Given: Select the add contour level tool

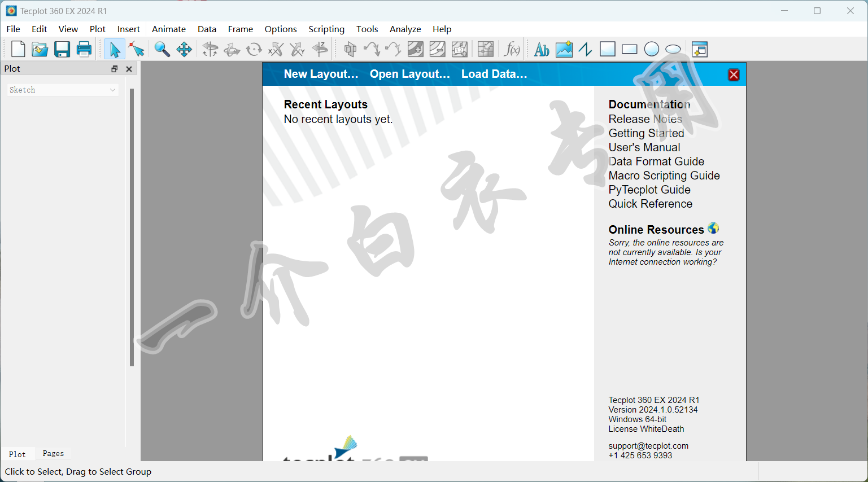Looking at the screenshot, I should tap(416, 50).
